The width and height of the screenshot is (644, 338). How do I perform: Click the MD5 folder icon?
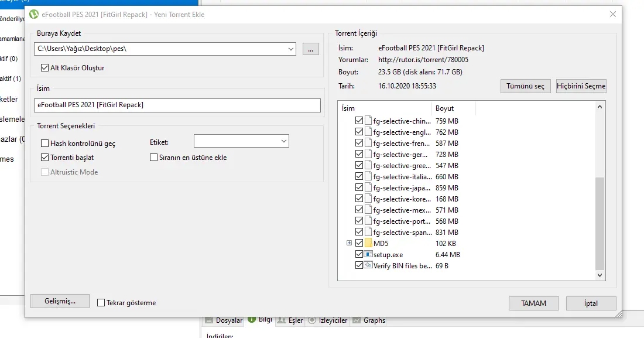(x=368, y=243)
